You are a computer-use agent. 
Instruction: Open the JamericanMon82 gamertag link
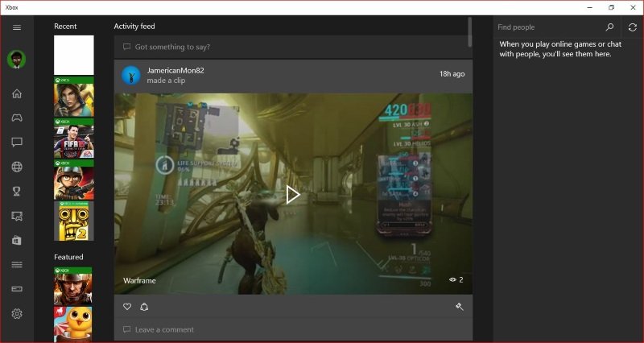click(x=175, y=70)
